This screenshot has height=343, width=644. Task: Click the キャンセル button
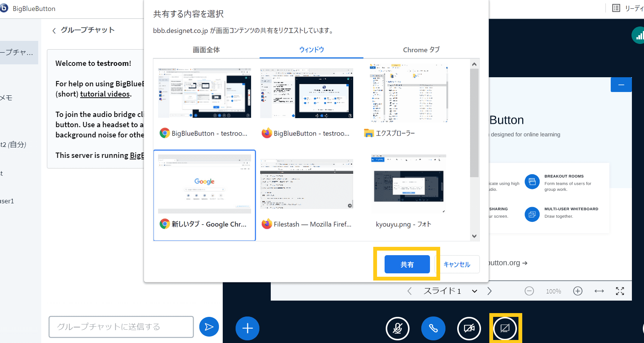(x=457, y=264)
